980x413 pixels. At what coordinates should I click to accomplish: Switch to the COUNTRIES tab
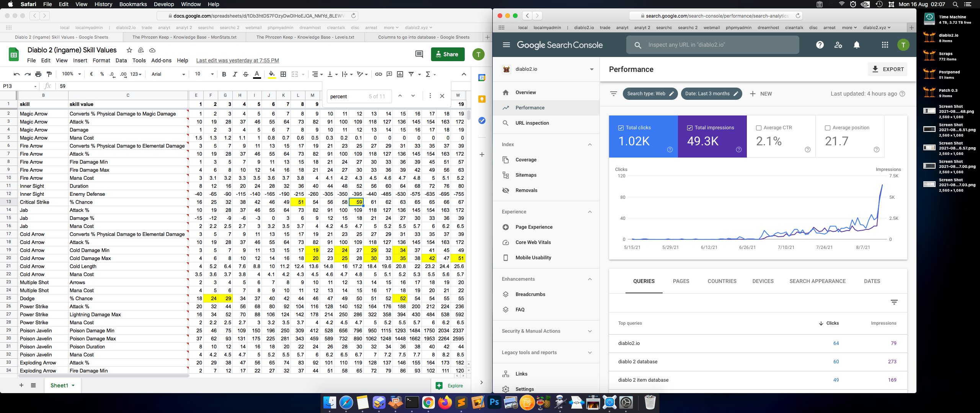coord(722,281)
